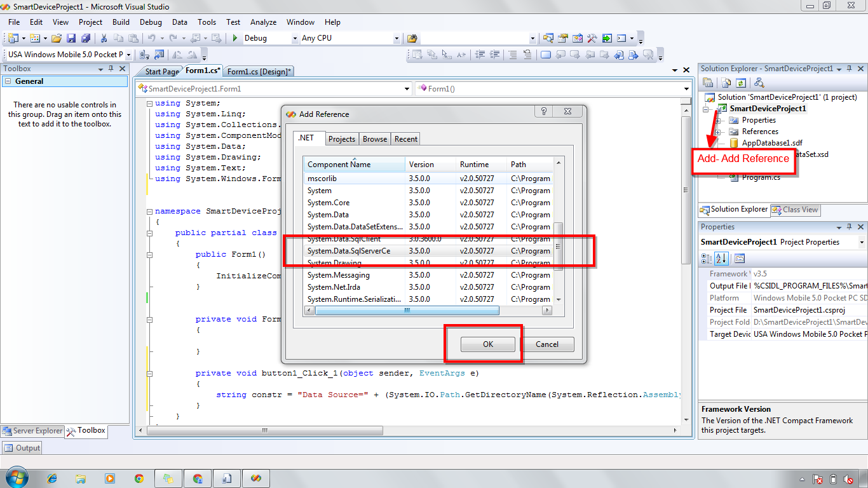The height and width of the screenshot is (488, 868).
Task: Switch to Browse tab in Add Reference
Action: pyautogui.click(x=375, y=139)
